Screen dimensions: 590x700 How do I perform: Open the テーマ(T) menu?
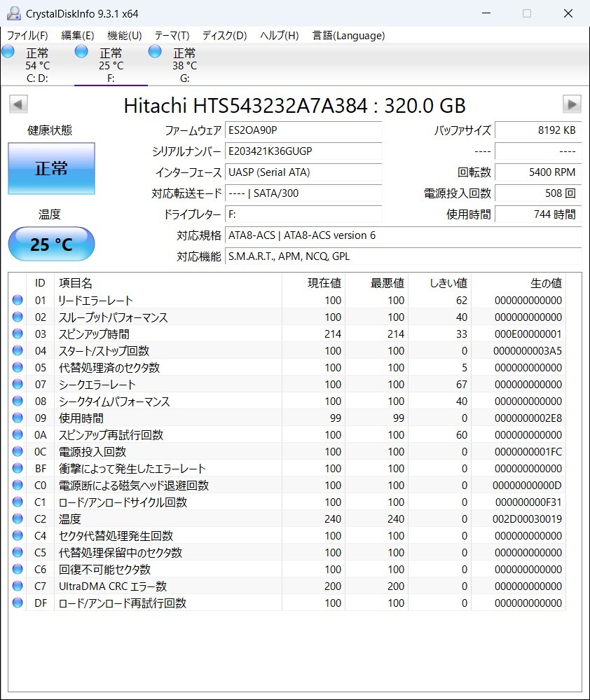[x=172, y=35]
